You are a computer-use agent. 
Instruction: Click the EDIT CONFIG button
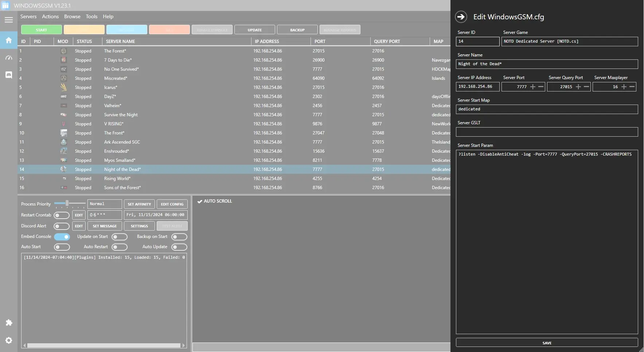pos(172,204)
